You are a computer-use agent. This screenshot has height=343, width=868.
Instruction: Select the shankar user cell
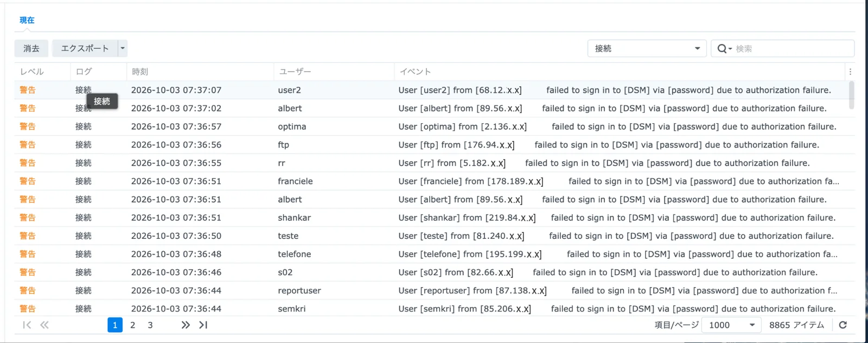click(x=295, y=218)
